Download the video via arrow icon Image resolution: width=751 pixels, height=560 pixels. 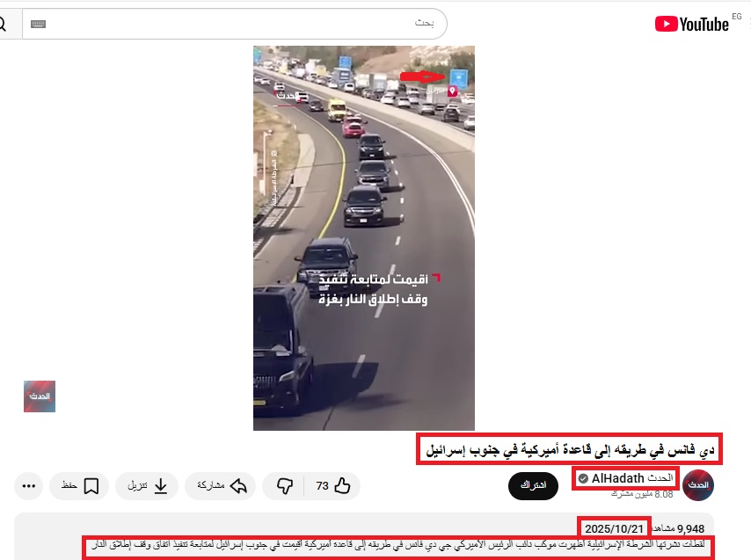point(147,486)
